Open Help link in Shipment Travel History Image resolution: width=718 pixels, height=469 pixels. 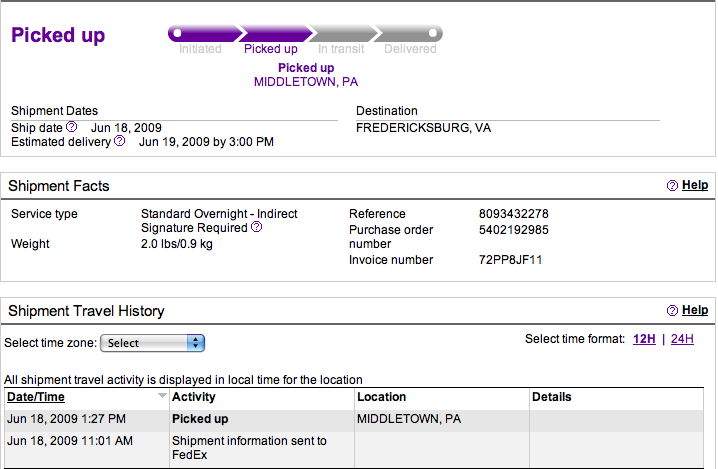pos(695,310)
